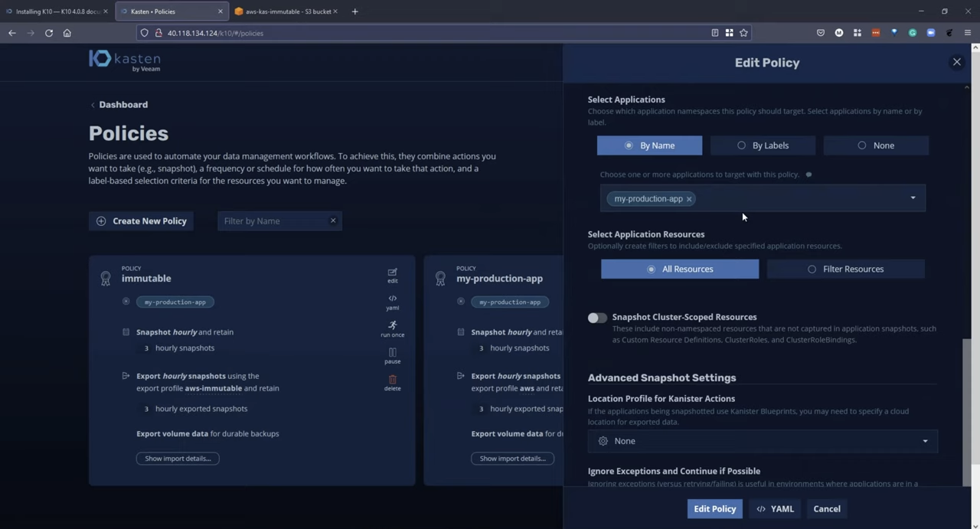Toggle reader view in the address bar
The image size is (980, 529).
pos(715,33)
